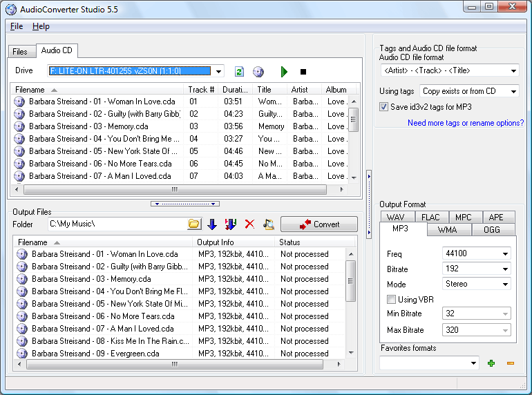
Task: Open the Drive selection dropdown
Action: coord(219,71)
